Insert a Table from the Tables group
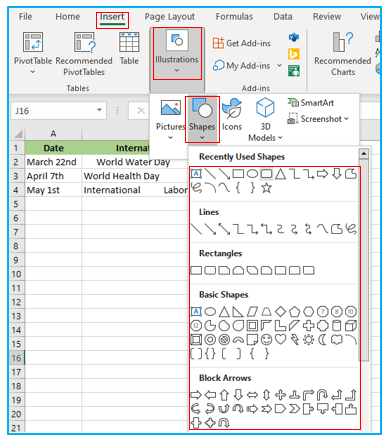 [129, 49]
